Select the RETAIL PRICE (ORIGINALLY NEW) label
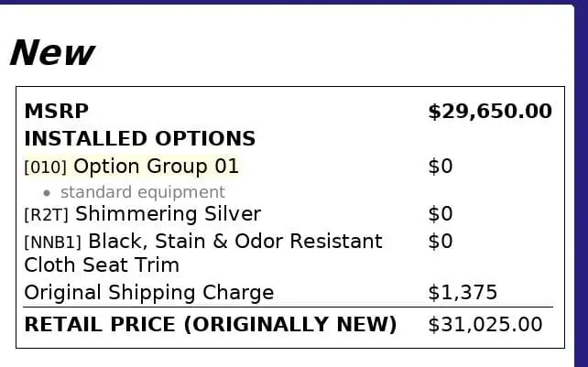The height and width of the screenshot is (367, 588). (210, 325)
